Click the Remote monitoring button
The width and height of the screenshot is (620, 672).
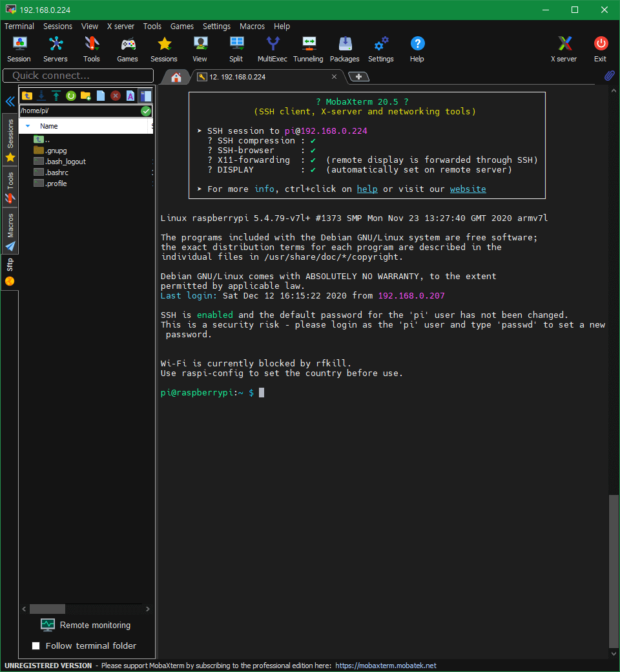pos(86,625)
